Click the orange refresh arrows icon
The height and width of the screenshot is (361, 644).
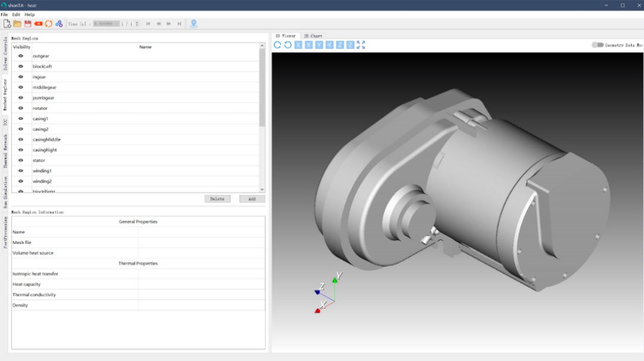(x=48, y=24)
